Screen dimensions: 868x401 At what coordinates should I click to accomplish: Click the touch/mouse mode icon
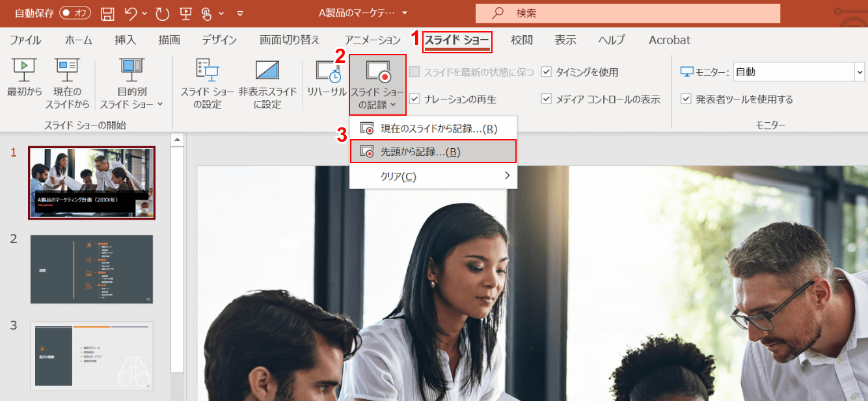tap(208, 13)
